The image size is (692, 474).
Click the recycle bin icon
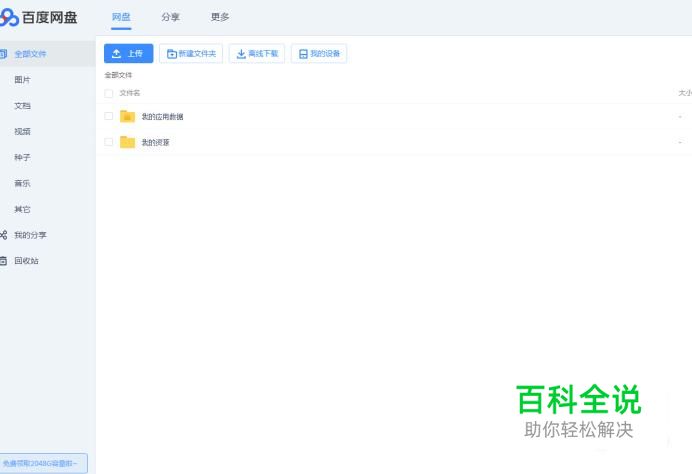pos(3,261)
